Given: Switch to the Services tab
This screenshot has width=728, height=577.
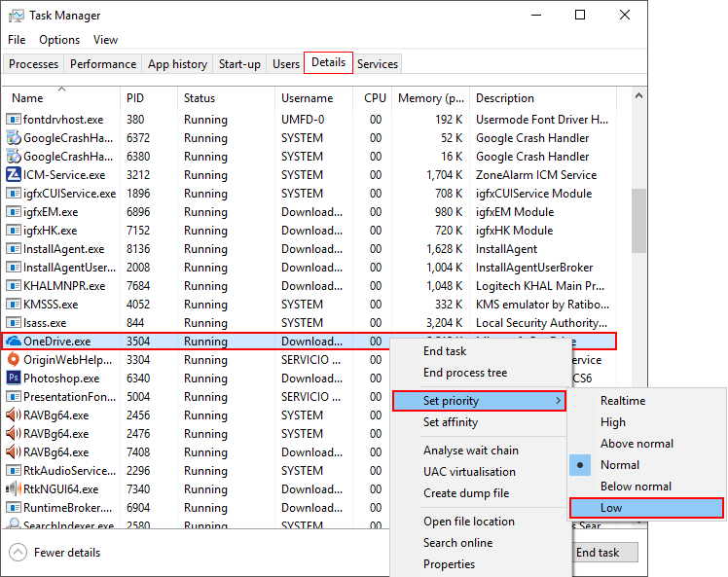Looking at the screenshot, I should (x=378, y=64).
